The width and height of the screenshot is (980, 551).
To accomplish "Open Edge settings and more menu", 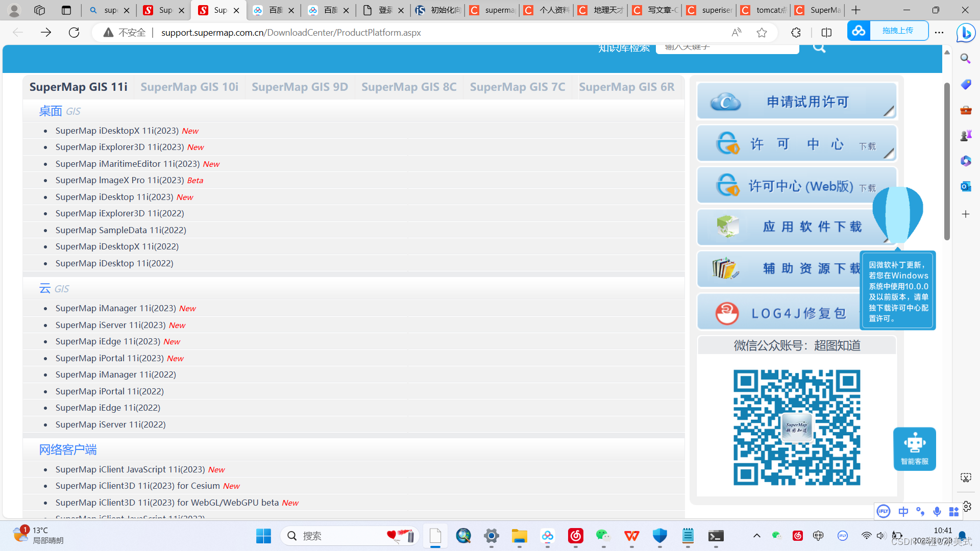I will tap(939, 33).
